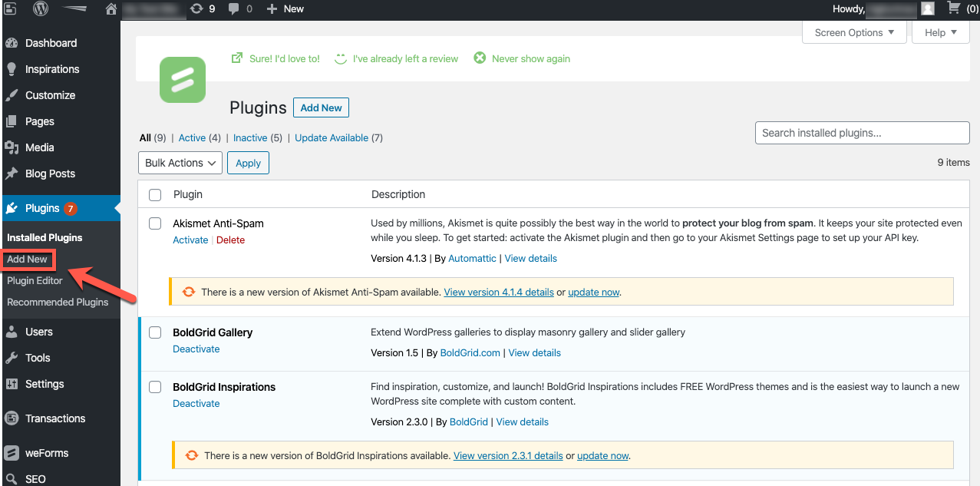The image size is (980, 486).
Task: Go to Dashboard in sidebar
Action: point(51,43)
